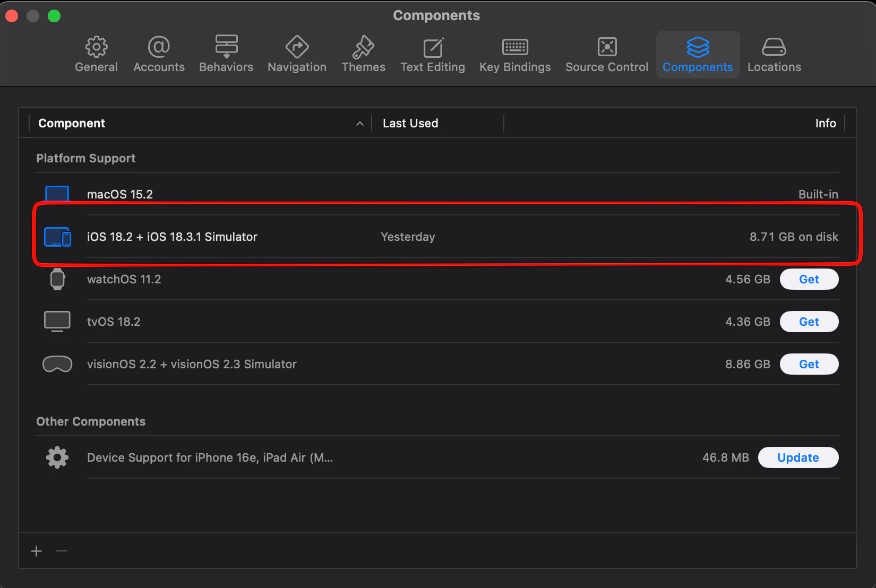876x588 pixels.
Task: Click the 46.8 MB size value
Action: point(726,457)
